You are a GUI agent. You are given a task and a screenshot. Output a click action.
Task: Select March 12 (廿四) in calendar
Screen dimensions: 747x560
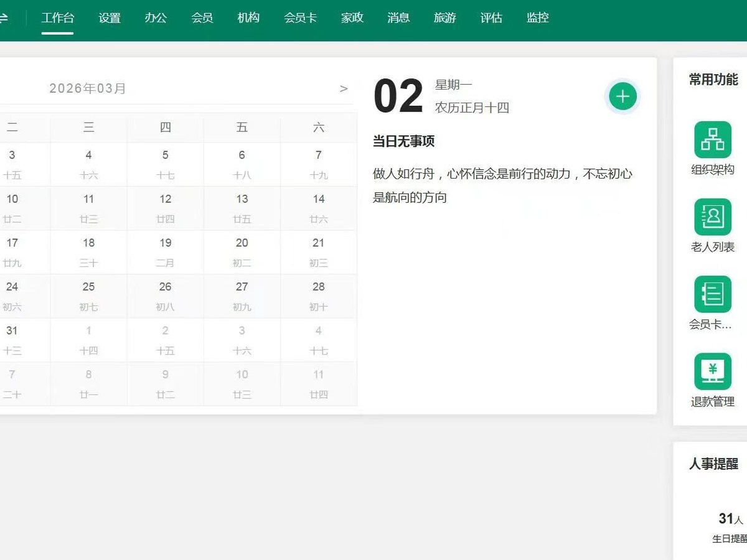click(165, 208)
